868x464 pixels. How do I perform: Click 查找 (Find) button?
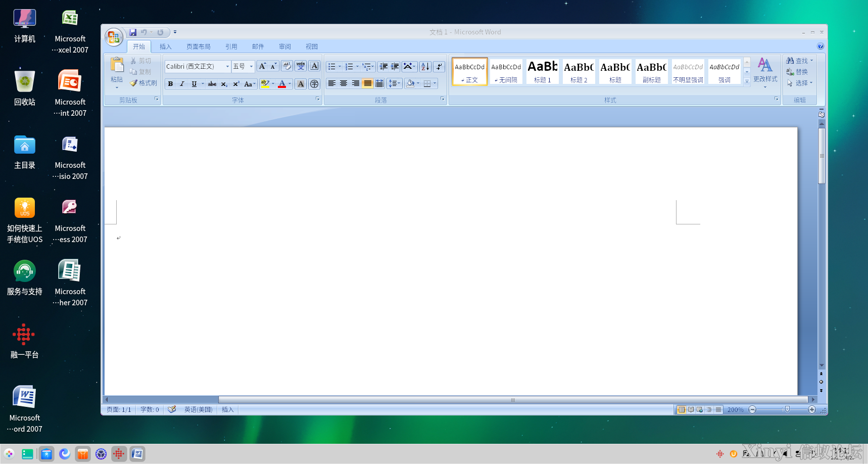[x=799, y=61]
